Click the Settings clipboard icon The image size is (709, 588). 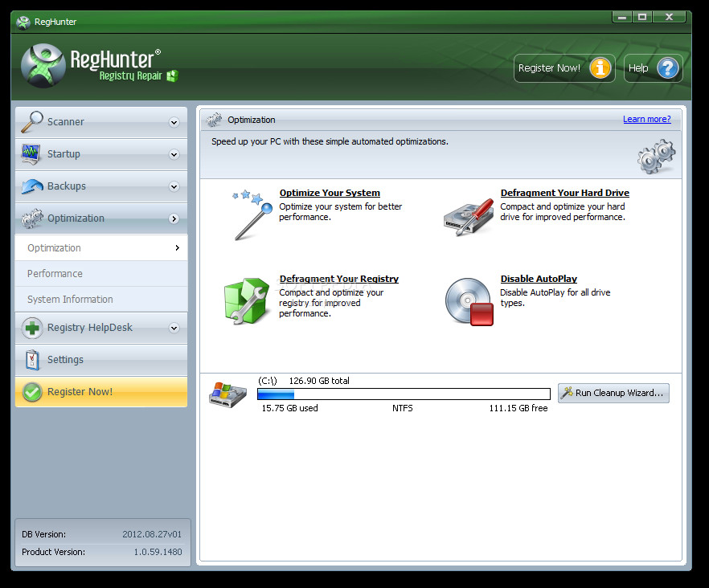[x=32, y=360]
